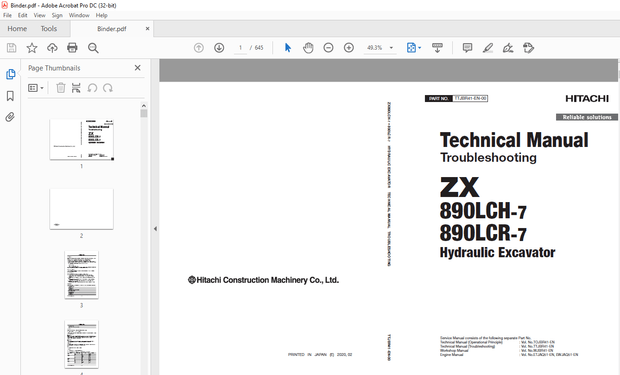The image size is (620, 375).
Task: Click the upload to cloud icon
Action: click(x=52, y=48)
